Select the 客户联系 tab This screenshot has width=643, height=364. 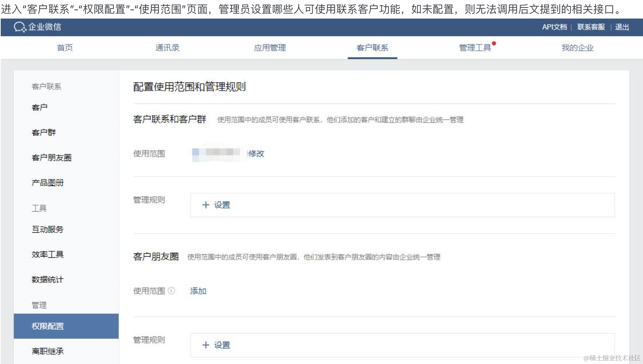point(372,47)
